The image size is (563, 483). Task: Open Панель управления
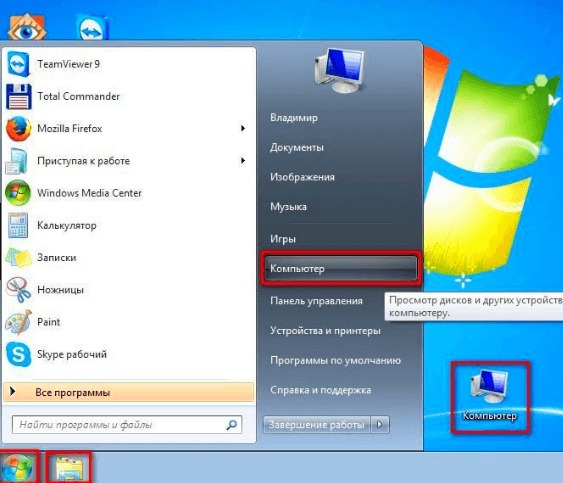[316, 301]
